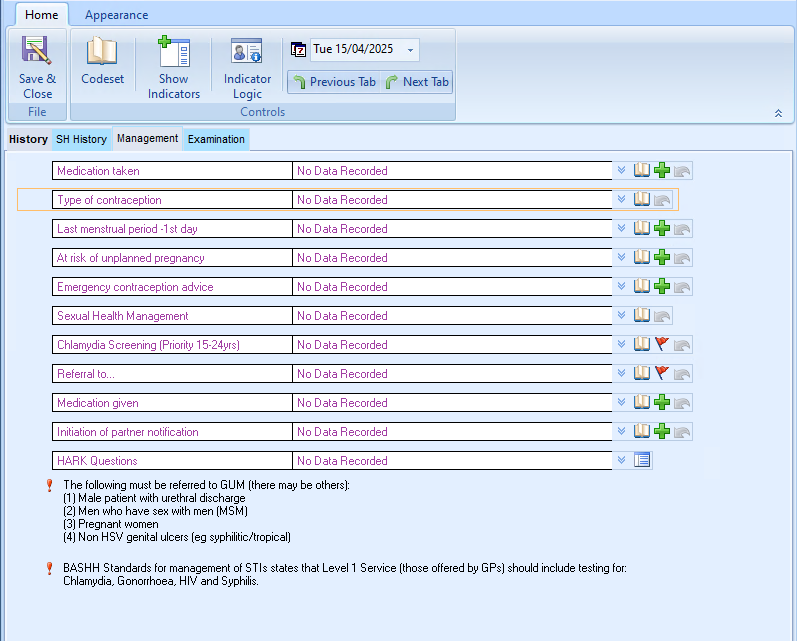The image size is (797, 641).
Task: Click the Emergency contraception advice label
Action: pos(135,287)
